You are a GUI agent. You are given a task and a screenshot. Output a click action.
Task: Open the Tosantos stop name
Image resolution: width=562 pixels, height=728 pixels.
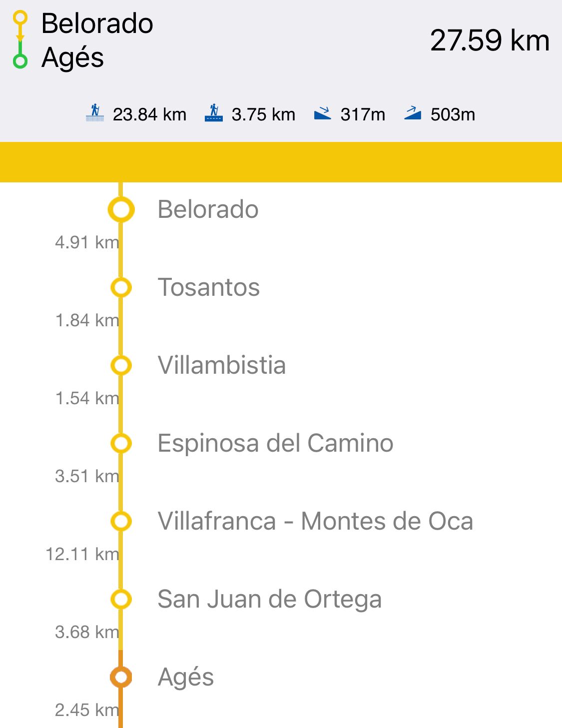click(x=209, y=287)
